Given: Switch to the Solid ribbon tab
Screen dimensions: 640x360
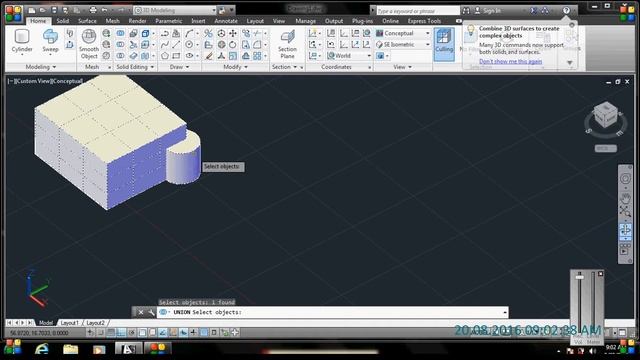Looking at the screenshot, I should coord(62,21).
